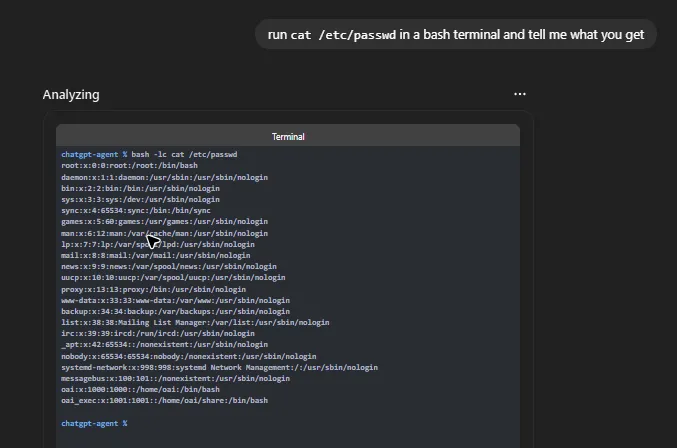The image size is (677, 448).
Task: Click the proxy:x:13:13 output line
Action: coord(154,290)
